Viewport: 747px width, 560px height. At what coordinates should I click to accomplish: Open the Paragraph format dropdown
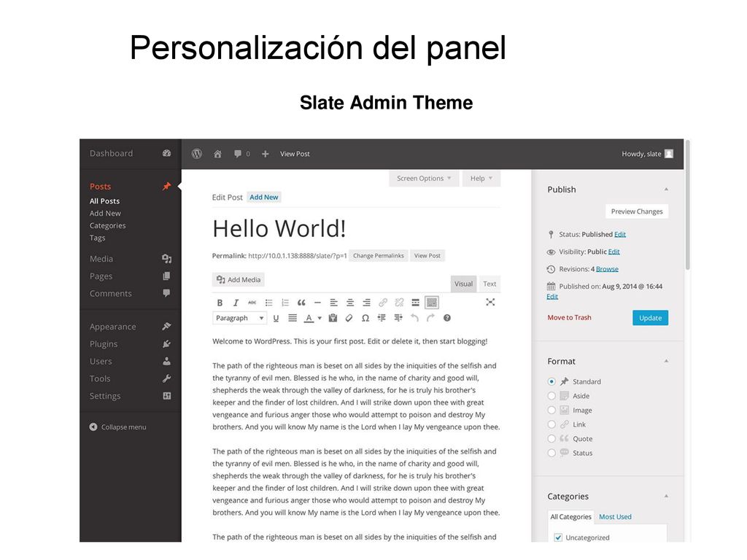(239, 318)
